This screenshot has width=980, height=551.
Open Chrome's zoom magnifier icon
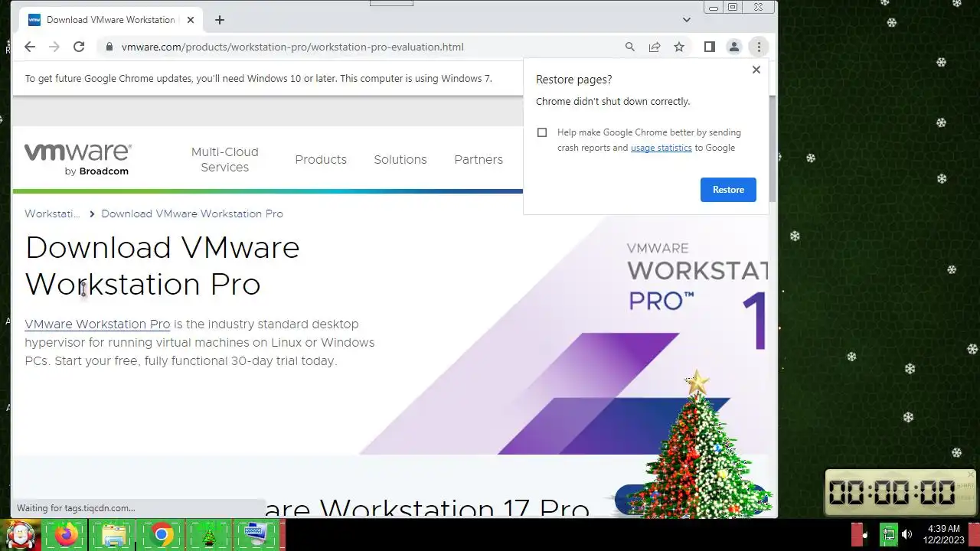click(x=630, y=47)
